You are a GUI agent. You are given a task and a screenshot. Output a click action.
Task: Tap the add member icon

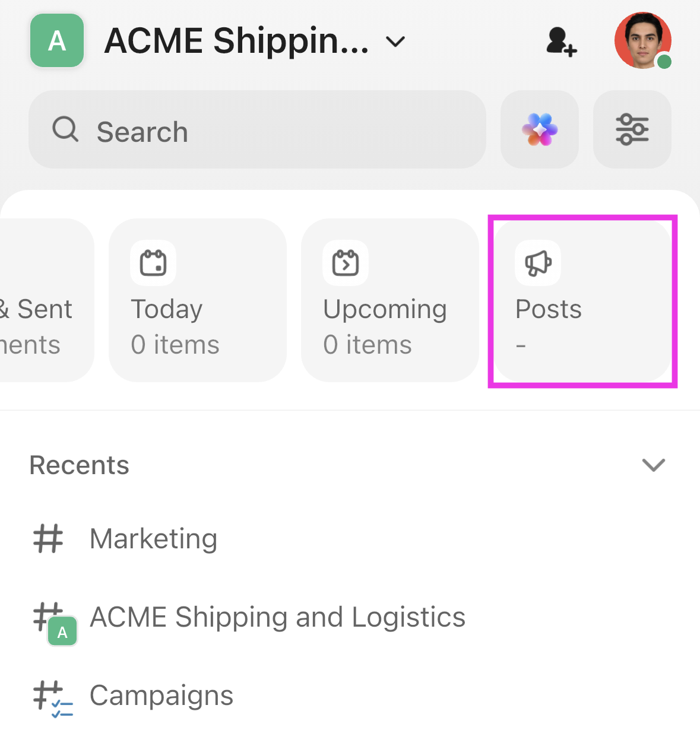point(560,41)
